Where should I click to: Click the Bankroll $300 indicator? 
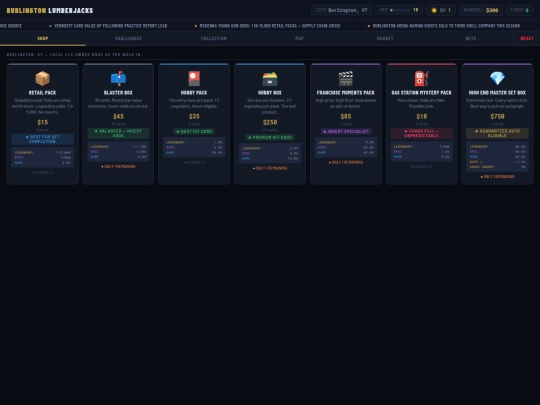point(481,10)
